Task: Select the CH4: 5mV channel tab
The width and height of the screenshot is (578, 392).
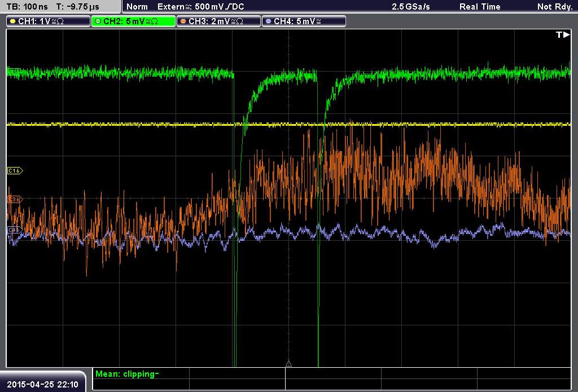Action: [x=304, y=21]
